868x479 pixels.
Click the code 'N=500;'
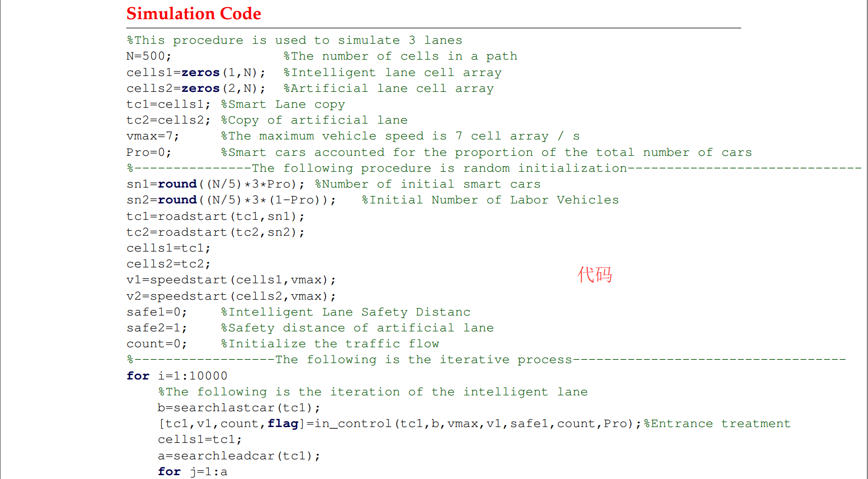click(149, 56)
